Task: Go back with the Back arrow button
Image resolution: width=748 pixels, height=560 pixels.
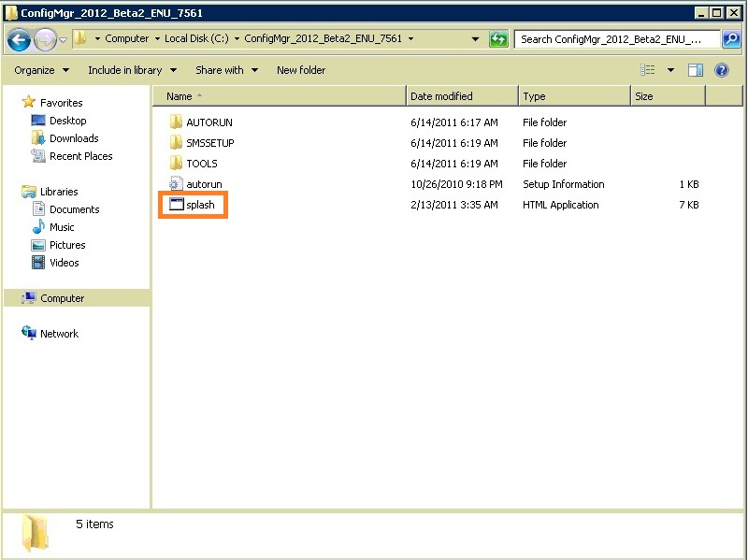Action: (x=19, y=39)
